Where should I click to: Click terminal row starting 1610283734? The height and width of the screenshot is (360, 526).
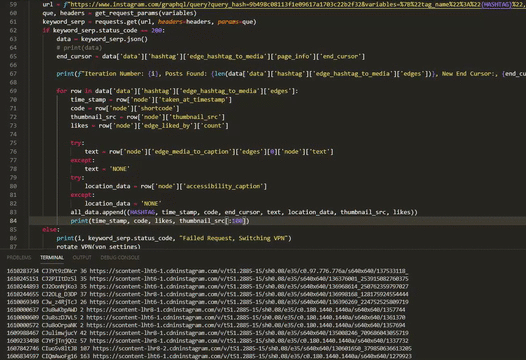207,271
